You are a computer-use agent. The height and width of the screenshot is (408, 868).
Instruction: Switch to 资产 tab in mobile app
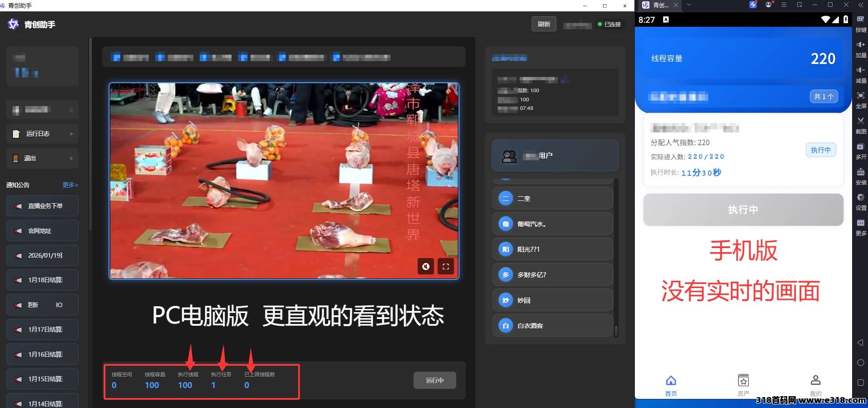tap(743, 384)
